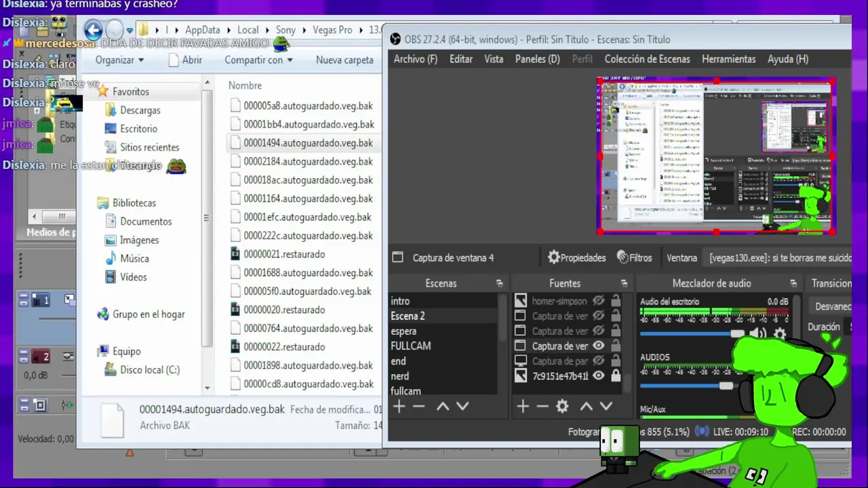Click navigation pane scrollbar down arrow
The height and width of the screenshot is (488, 868).
pyautogui.click(x=208, y=388)
